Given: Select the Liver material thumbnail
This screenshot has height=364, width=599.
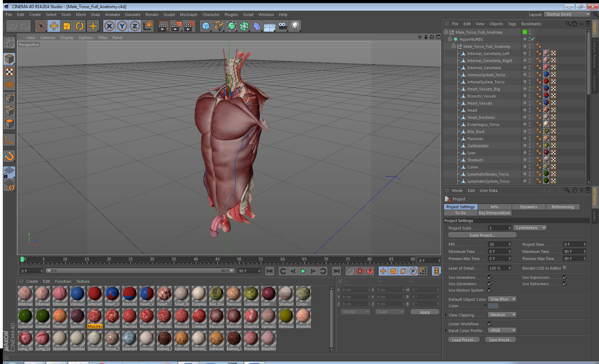Looking at the screenshot, I should click(269, 296).
